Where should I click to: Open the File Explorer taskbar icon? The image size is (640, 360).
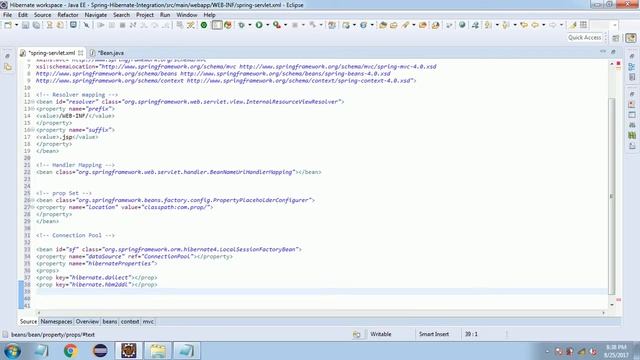point(158,351)
